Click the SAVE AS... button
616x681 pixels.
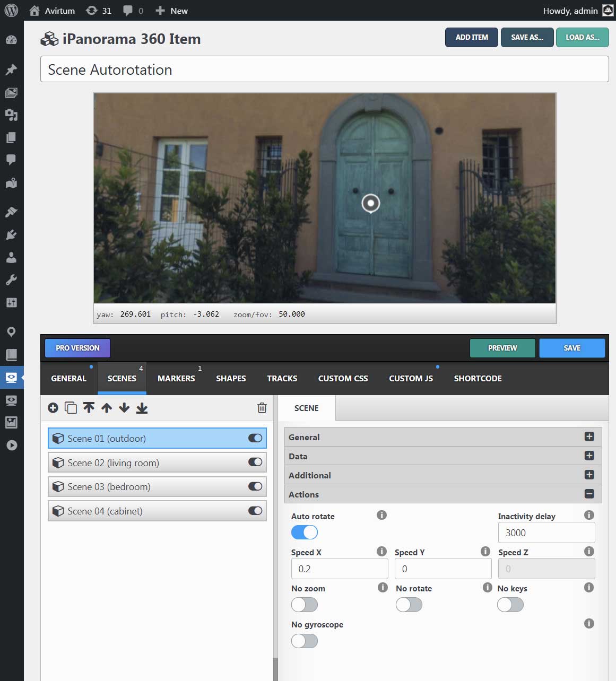[x=527, y=37]
